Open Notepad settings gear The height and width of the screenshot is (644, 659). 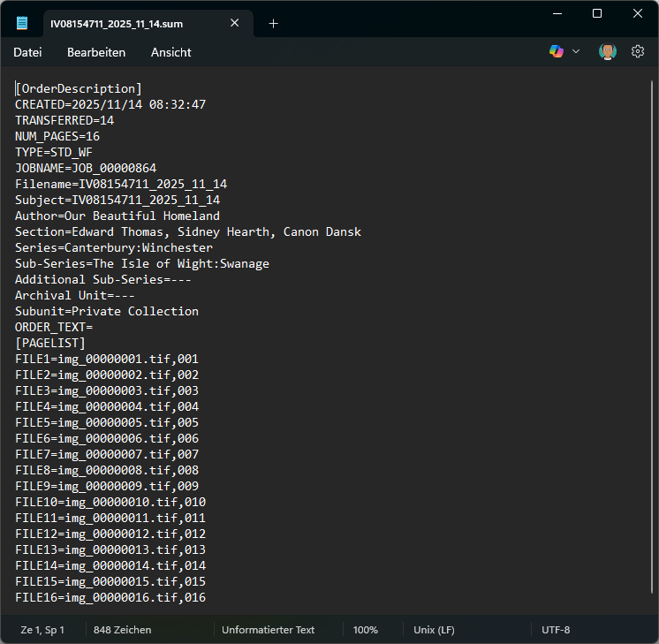[x=637, y=52]
